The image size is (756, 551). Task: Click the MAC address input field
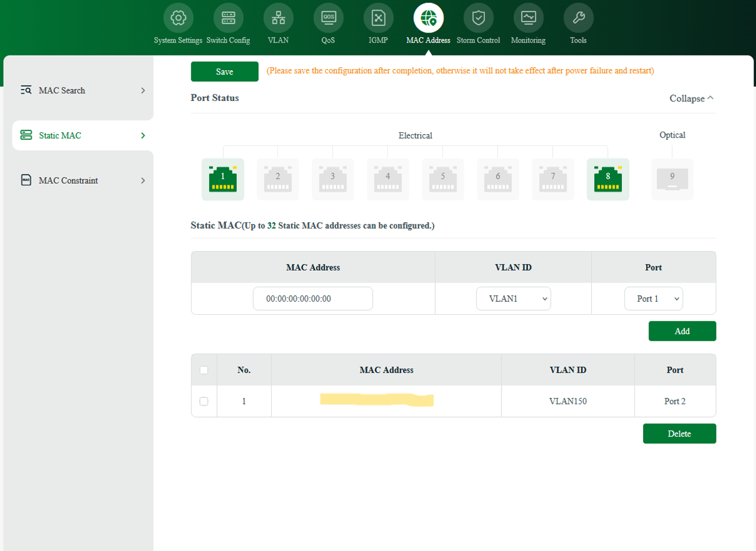point(312,299)
